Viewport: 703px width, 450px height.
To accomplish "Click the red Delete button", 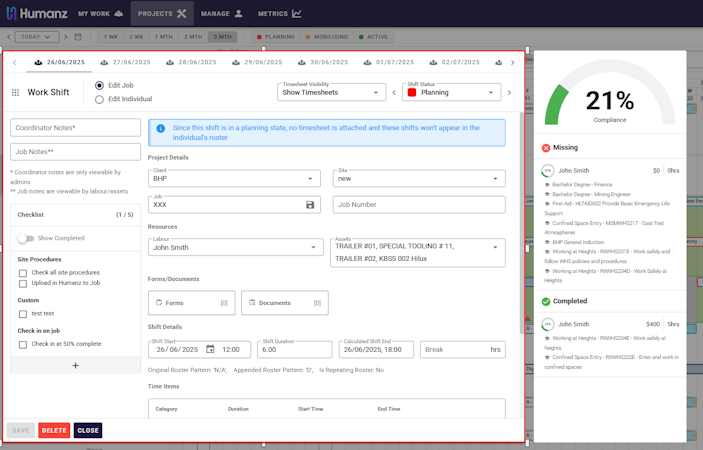I will coord(54,430).
